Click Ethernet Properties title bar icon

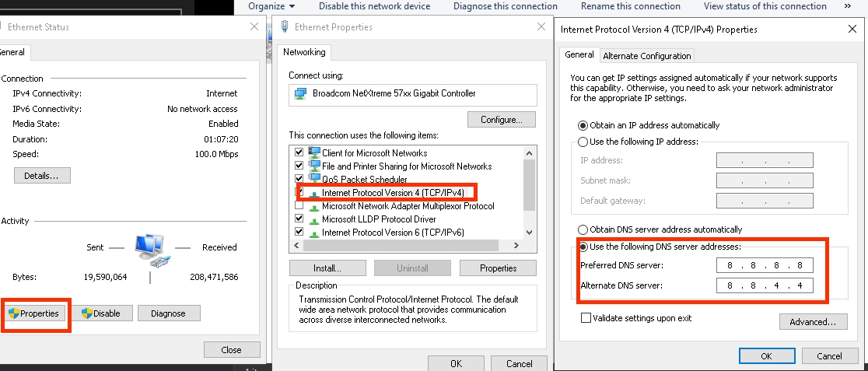point(285,26)
